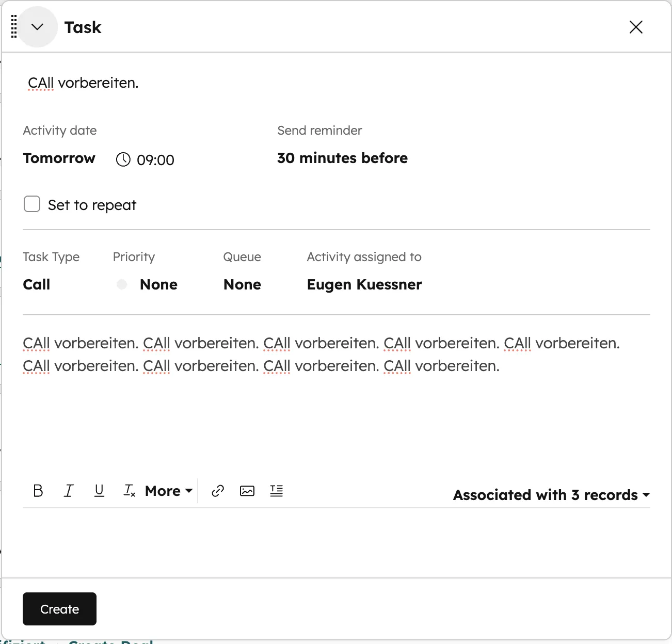Screen dimensions: 672x644
Task: Change reminder from 30 minutes before
Action: [x=342, y=158]
